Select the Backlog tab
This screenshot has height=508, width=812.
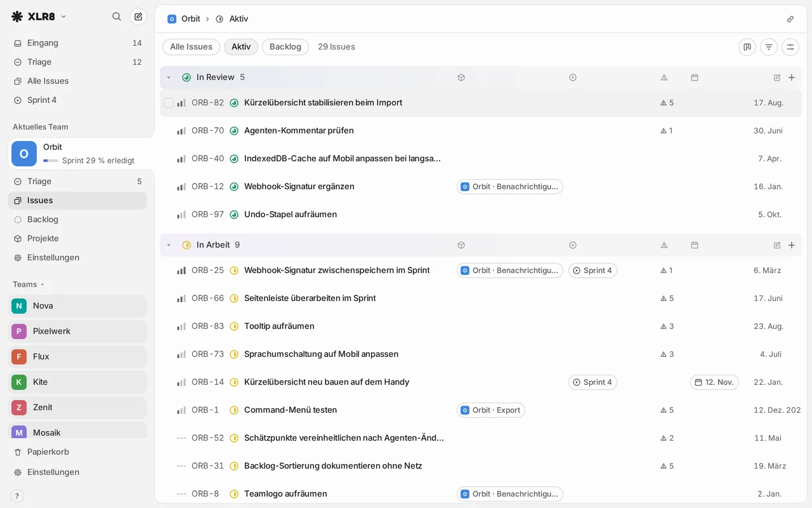(285, 47)
